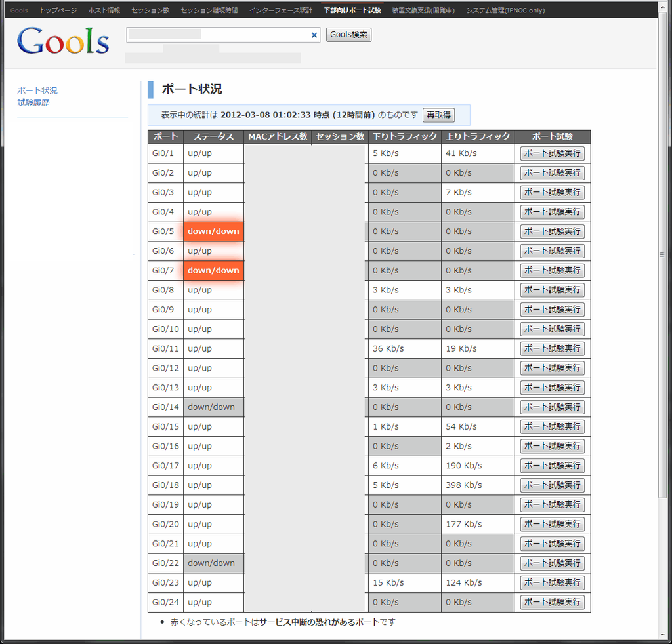672x644 pixels.
Task: Click the 190 Kb/s upload value for Gi0/17
Action: coord(464,466)
